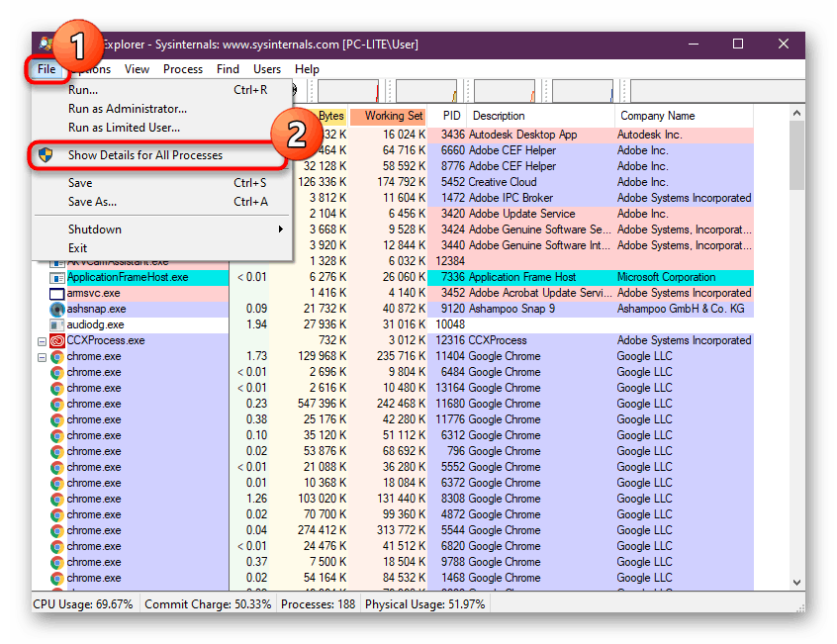This screenshot has width=837, height=644.
Task: Click the CCXProcess.exe Creative Cloud icon
Action: click(57, 341)
